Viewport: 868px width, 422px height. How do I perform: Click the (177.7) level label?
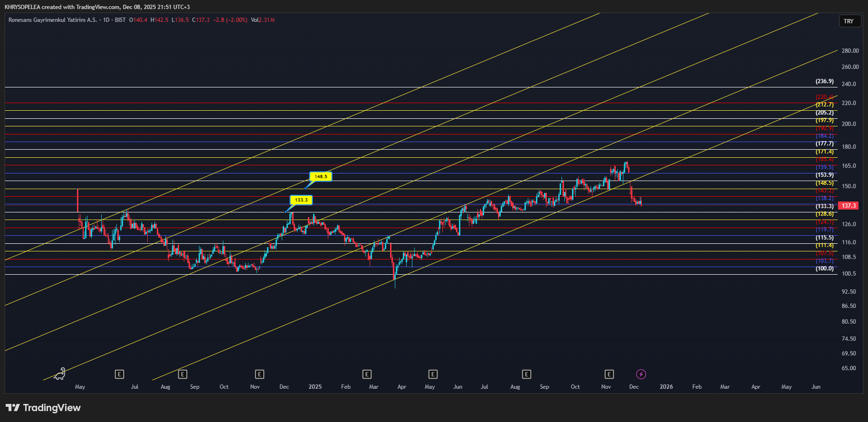(825, 144)
